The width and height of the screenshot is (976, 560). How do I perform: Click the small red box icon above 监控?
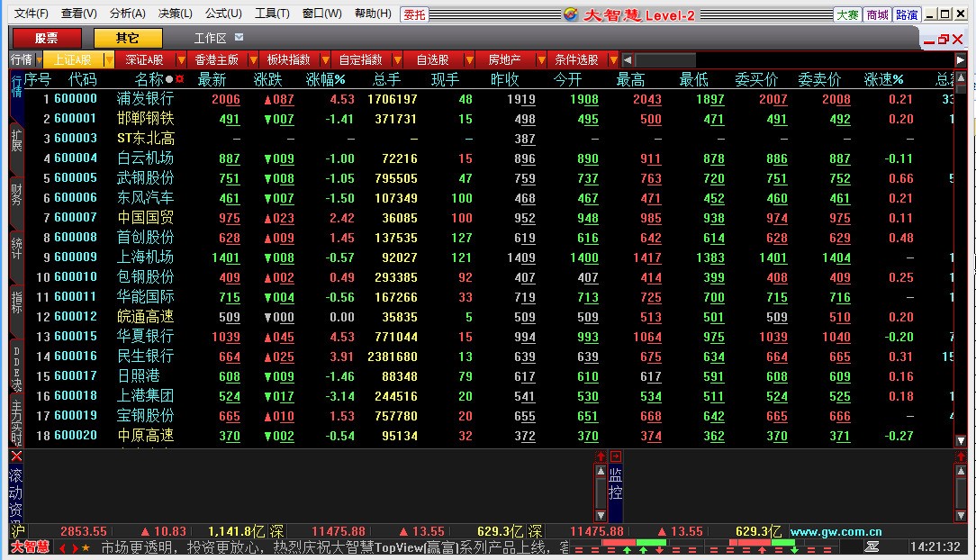[x=616, y=456]
